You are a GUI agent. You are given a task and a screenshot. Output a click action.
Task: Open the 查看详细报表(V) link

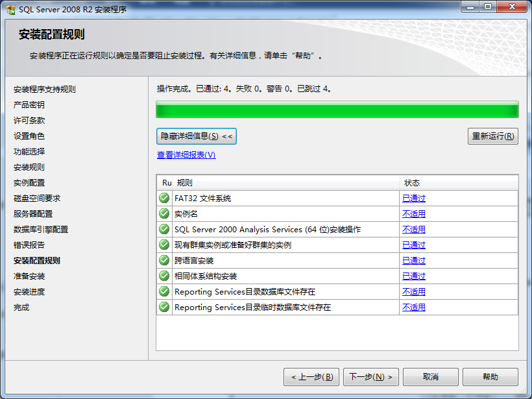186,155
